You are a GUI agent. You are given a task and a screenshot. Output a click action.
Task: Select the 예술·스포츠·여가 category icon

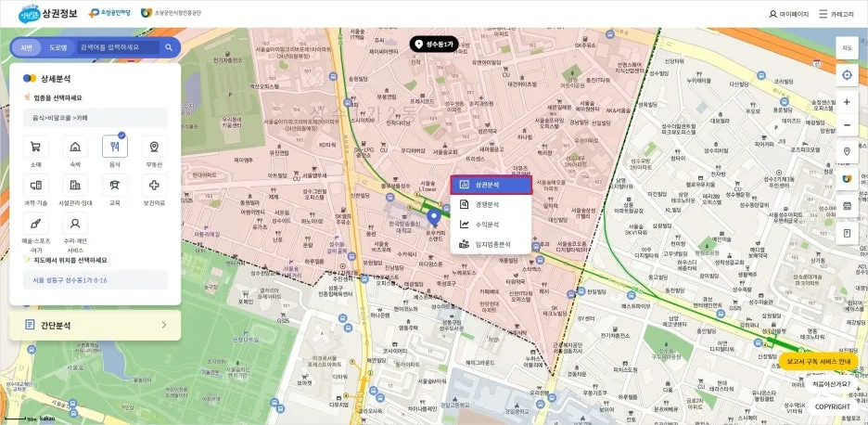pos(36,224)
